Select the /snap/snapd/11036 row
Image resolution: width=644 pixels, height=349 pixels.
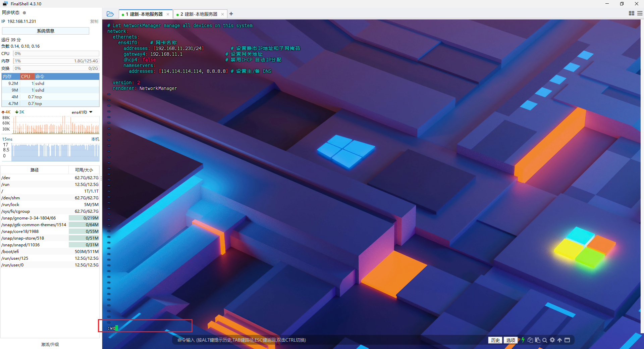coord(50,245)
